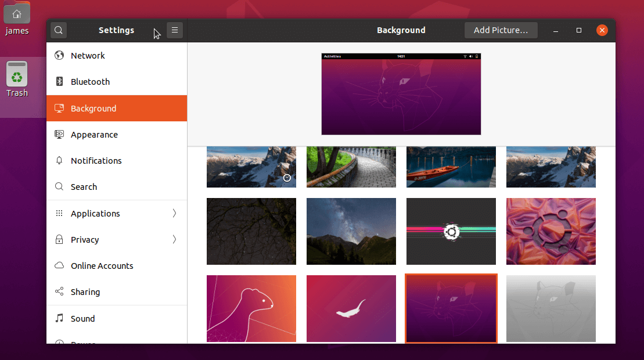Open Notifications settings
The width and height of the screenshot is (644, 360).
click(x=117, y=160)
